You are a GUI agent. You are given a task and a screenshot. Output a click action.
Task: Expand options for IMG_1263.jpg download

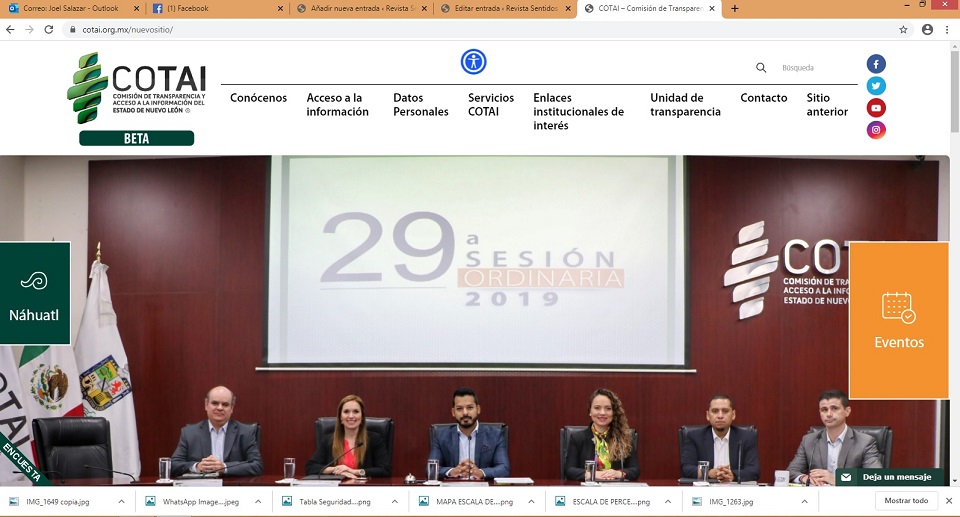pyautogui.click(x=803, y=501)
